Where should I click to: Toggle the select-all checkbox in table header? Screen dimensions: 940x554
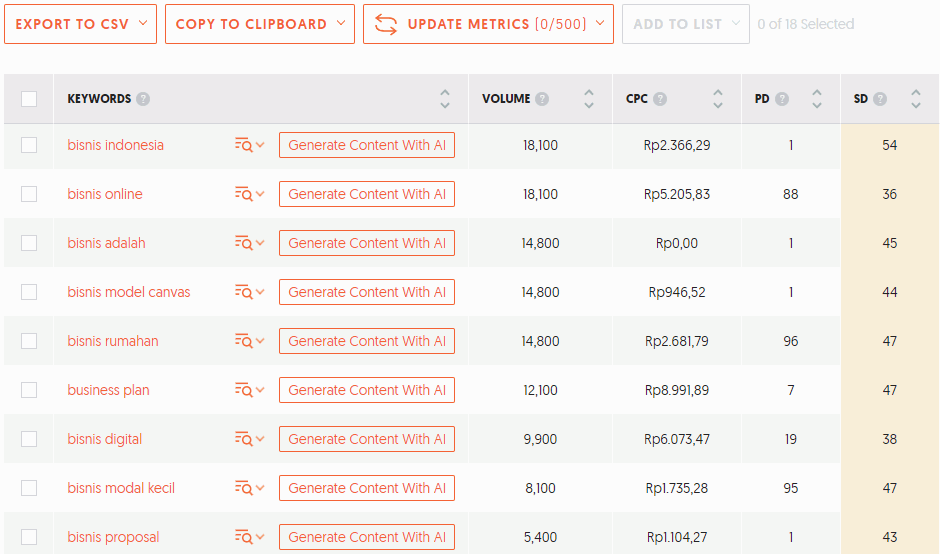click(29, 99)
